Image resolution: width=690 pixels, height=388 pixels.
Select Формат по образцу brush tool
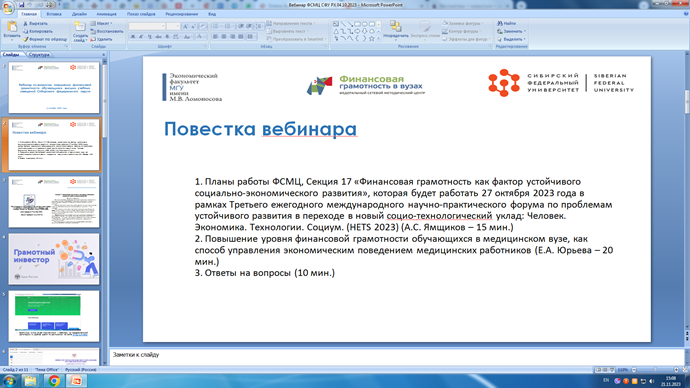pos(26,39)
